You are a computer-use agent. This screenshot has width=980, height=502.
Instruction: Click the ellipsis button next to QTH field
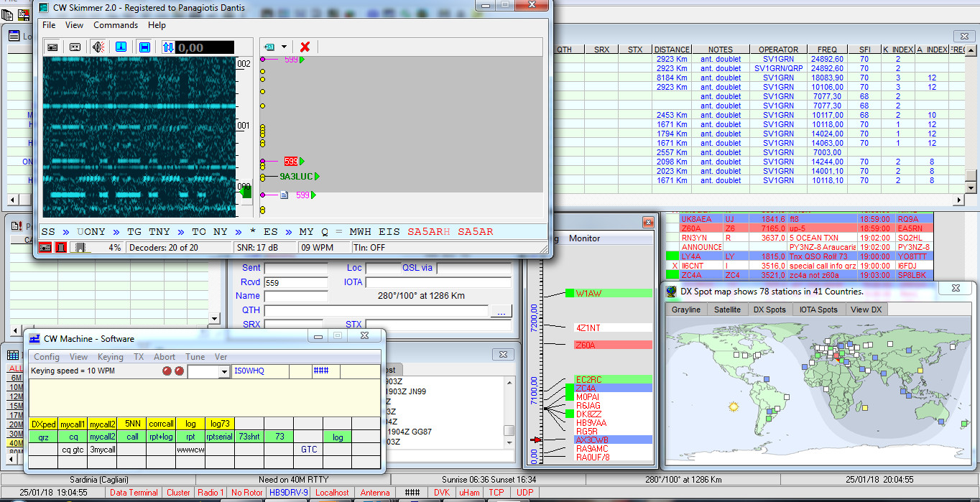[501, 311]
